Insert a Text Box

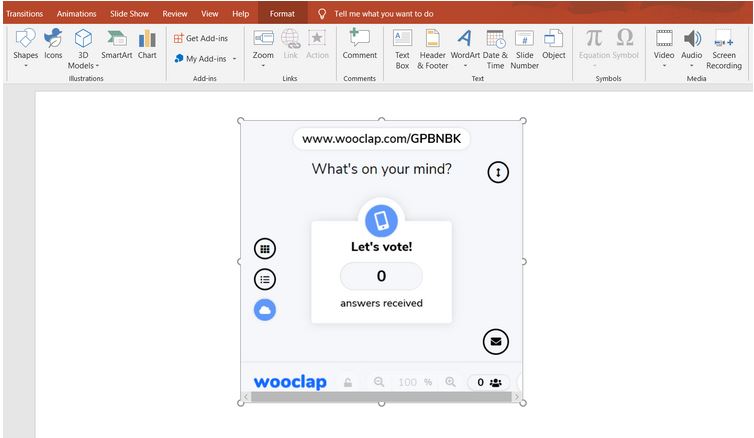(402, 49)
